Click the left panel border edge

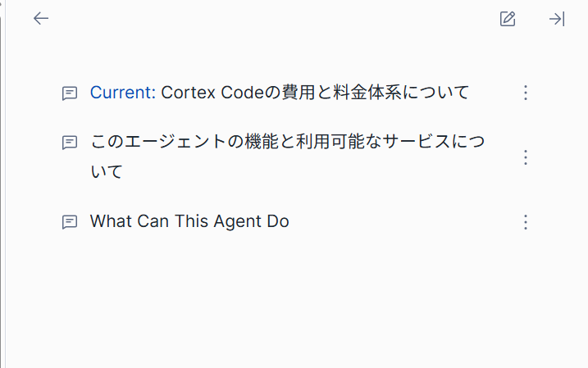click(x=3, y=184)
